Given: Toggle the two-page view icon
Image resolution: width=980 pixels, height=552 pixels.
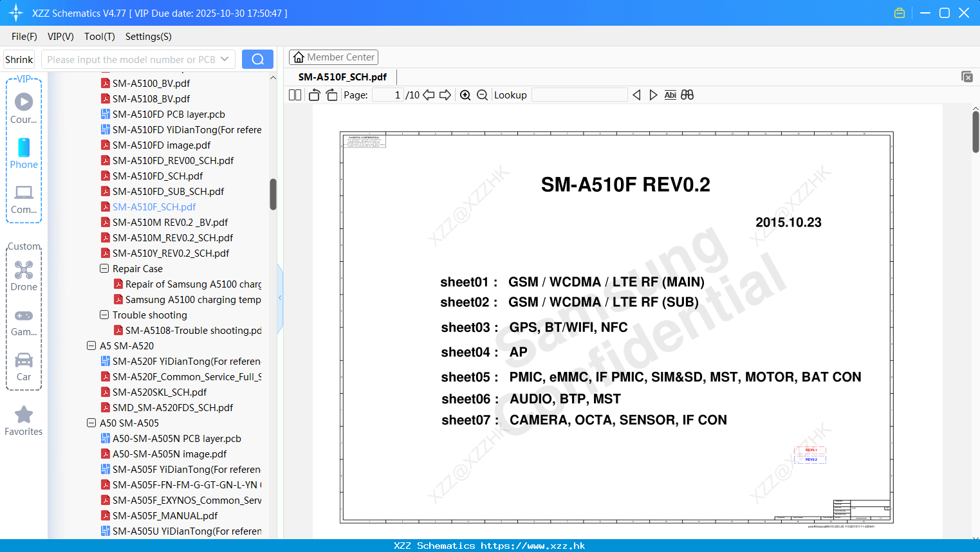Looking at the screenshot, I should (x=295, y=95).
